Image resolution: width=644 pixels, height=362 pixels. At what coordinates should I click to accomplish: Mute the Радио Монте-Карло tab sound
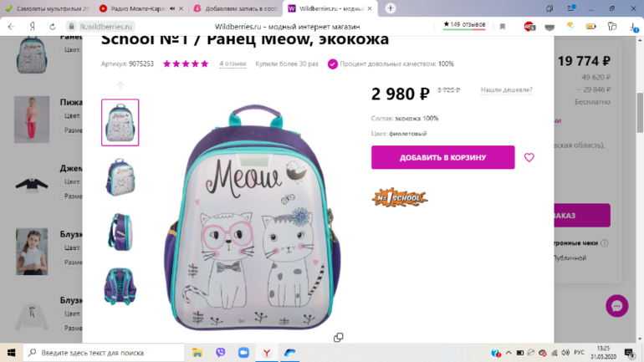click(x=172, y=8)
